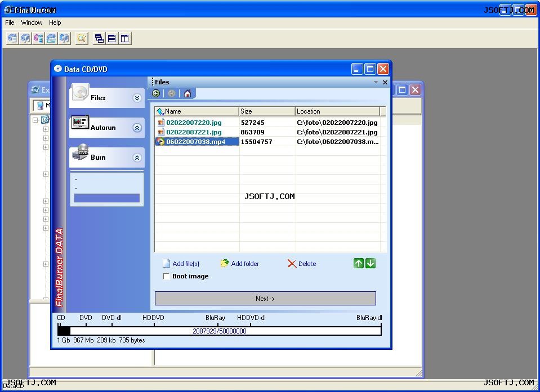The height and width of the screenshot is (392, 540).
Task: Cascade windows using the toolbar icon
Action: coord(99,38)
